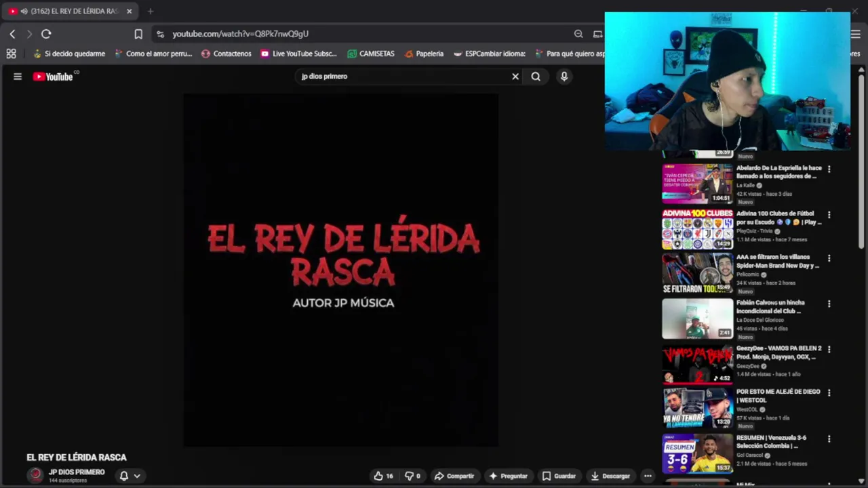Open JP DIOS PRIMERO channel name
Screen dimensions: 868x488
coord(77,472)
